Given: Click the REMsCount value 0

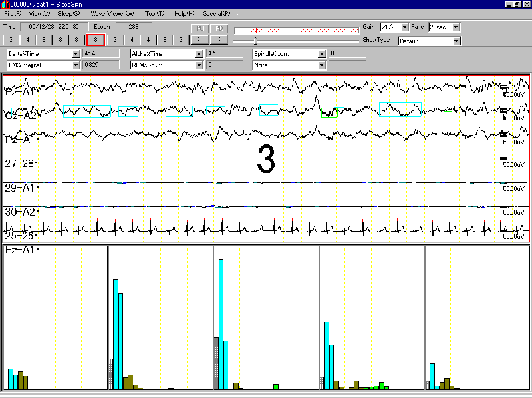Looking at the screenshot, I should tap(225, 65).
